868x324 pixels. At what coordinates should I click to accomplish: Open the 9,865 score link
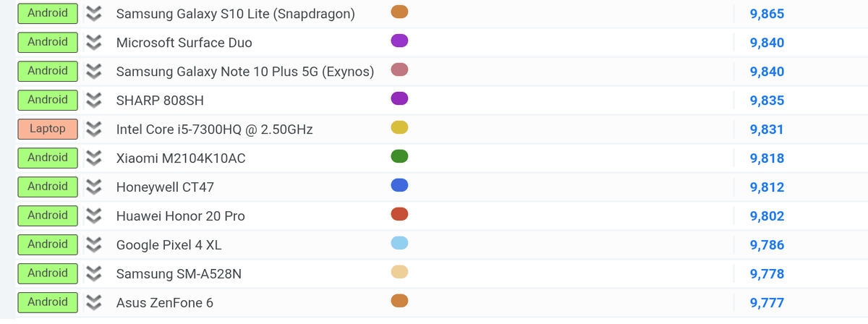tap(767, 14)
